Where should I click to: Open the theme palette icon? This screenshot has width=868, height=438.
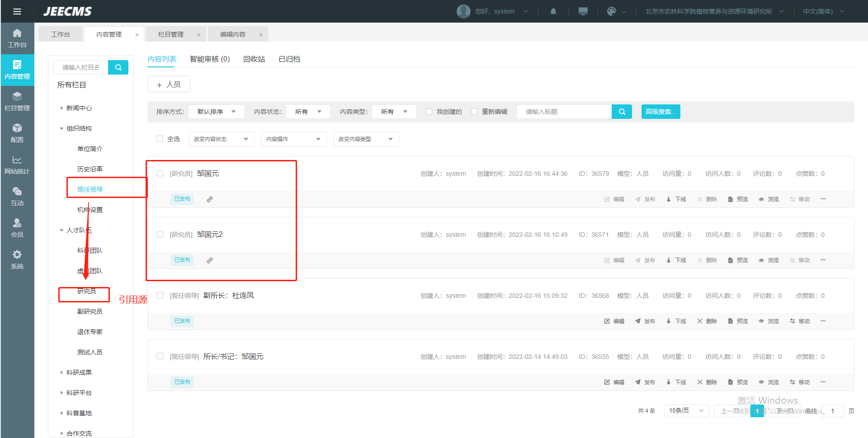612,11
